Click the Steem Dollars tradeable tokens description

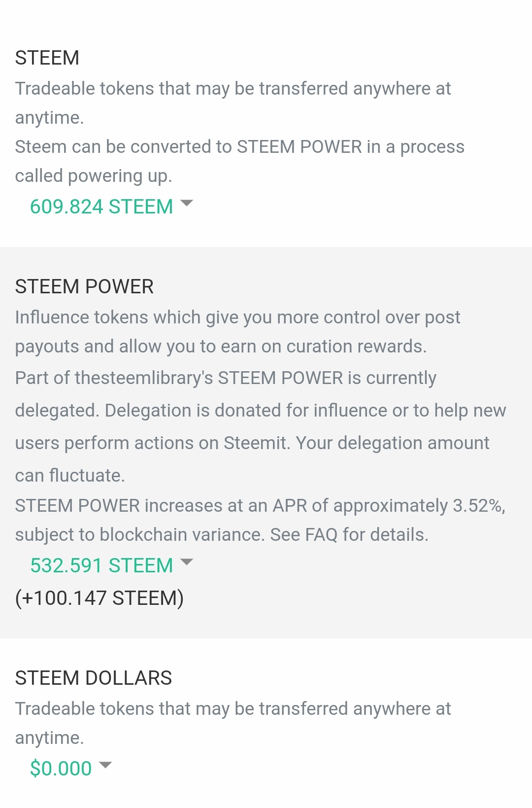[233, 709]
